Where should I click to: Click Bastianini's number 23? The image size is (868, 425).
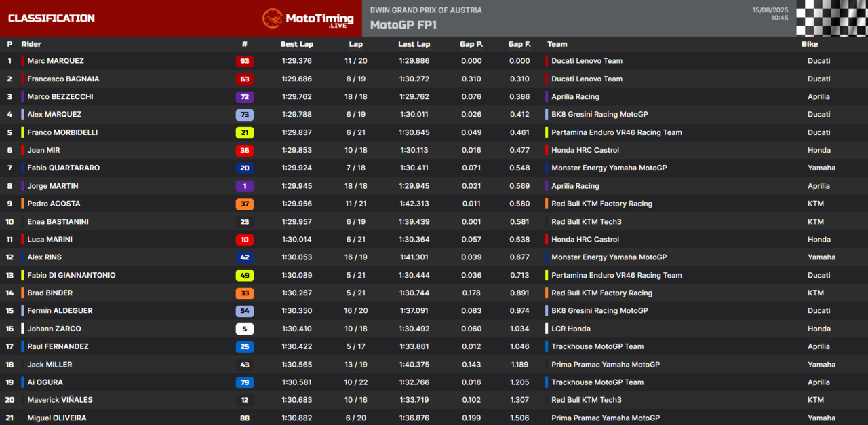[x=245, y=222]
